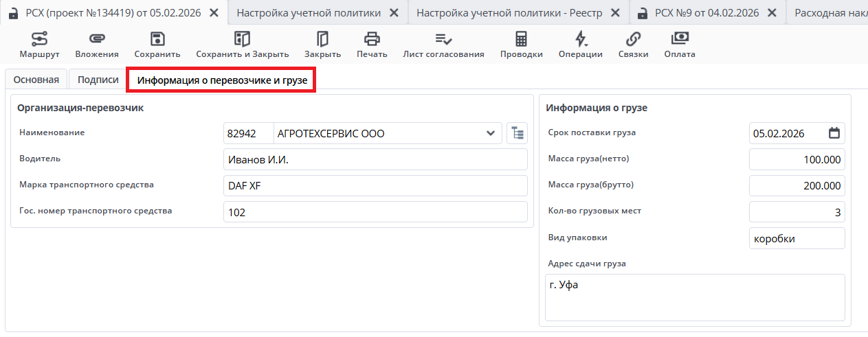Click the Сохранить floppy disk icon
Viewport: 868px width, 337px height.
(x=157, y=39)
